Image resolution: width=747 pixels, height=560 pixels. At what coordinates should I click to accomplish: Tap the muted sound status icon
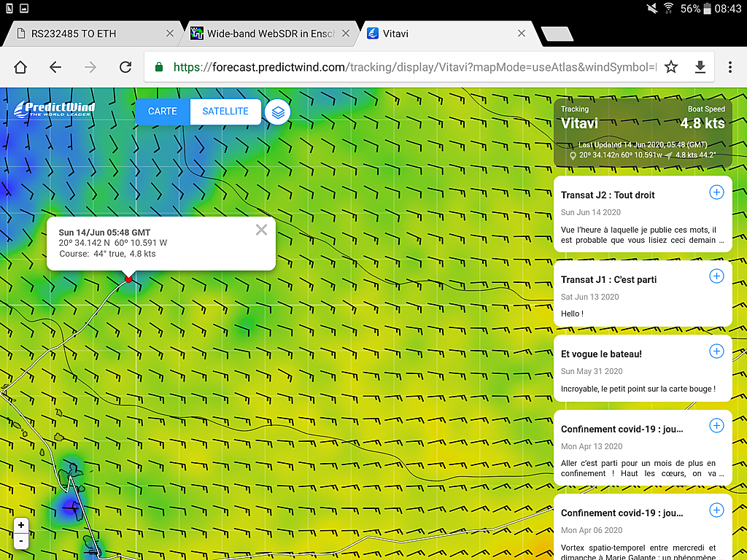tap(652, 9)
